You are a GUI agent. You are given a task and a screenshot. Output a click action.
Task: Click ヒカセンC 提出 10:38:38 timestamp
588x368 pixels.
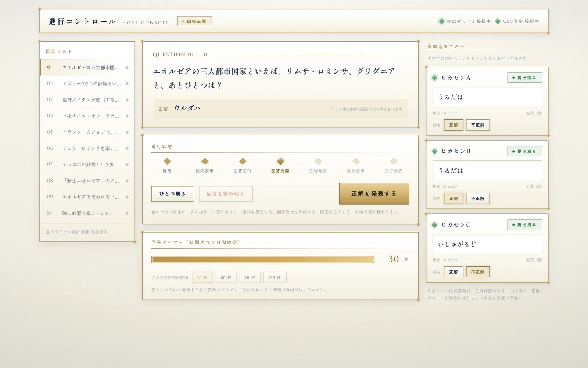click(x=445, y=260)
